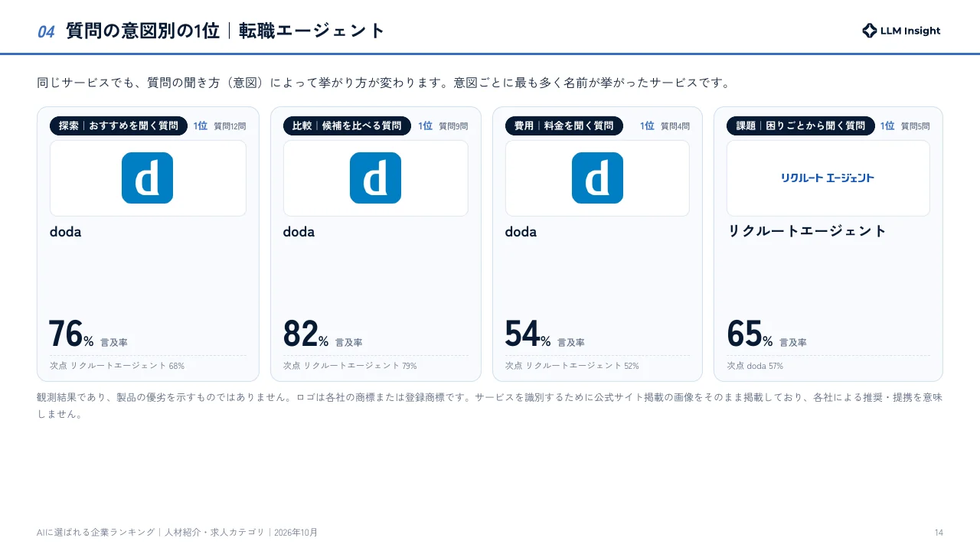Click the doda logo in the 費用 card
Viewport: 980px width, 551px height.
click(597, 178)
